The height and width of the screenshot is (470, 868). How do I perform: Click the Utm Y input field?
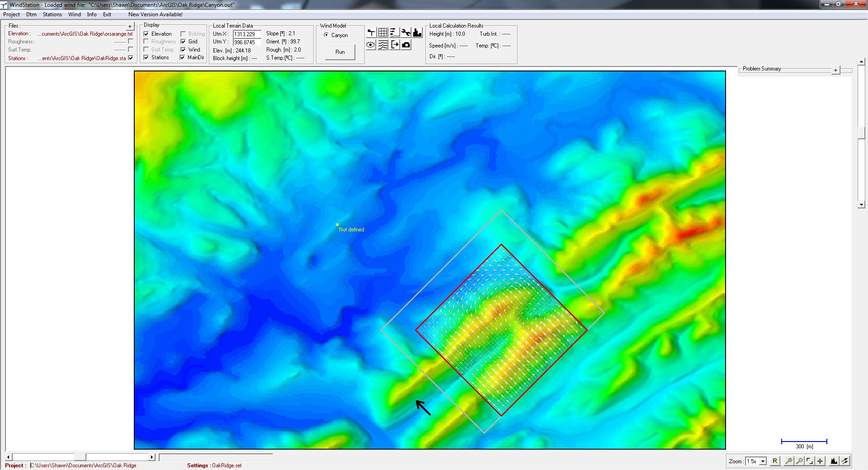tap(247, 42)
